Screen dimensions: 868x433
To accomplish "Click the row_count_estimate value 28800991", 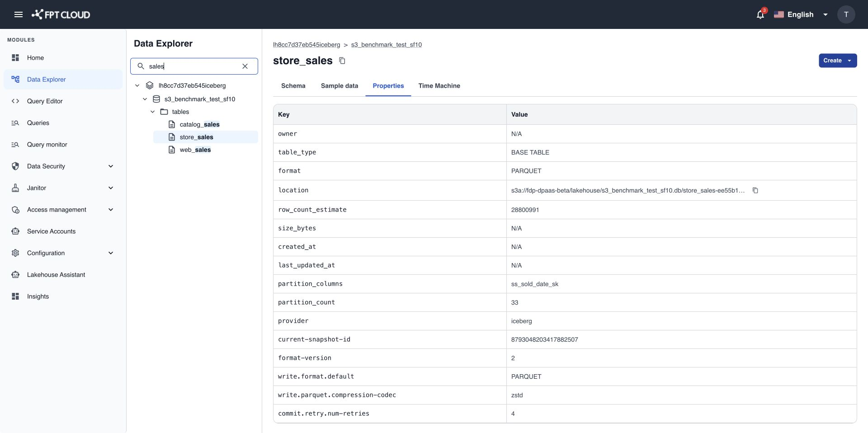I will [x=525, y=210].
